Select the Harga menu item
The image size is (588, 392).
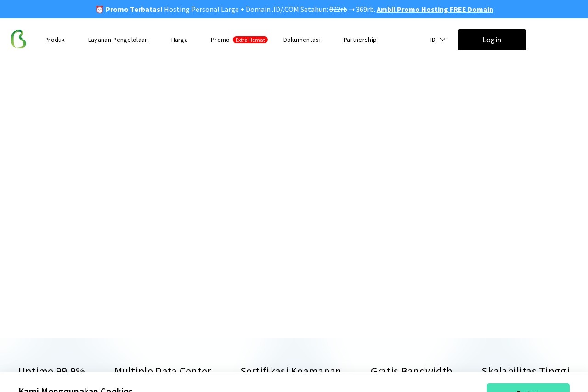(179, 40)
